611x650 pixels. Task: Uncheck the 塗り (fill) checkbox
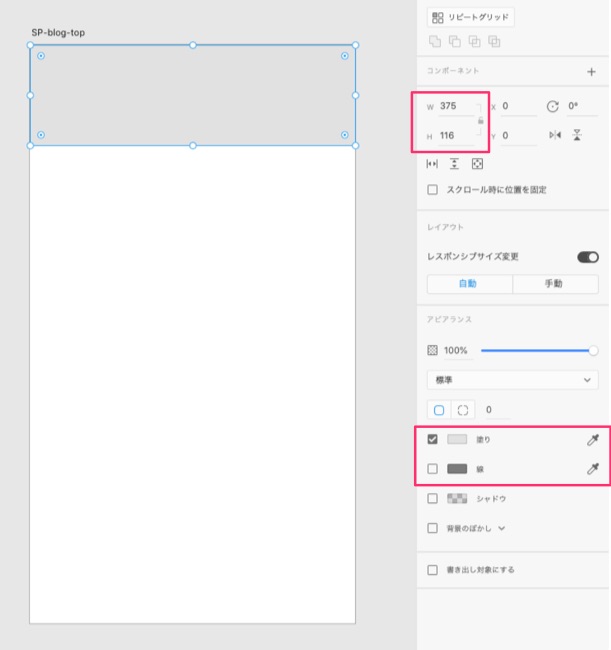[x=433, y=439]
